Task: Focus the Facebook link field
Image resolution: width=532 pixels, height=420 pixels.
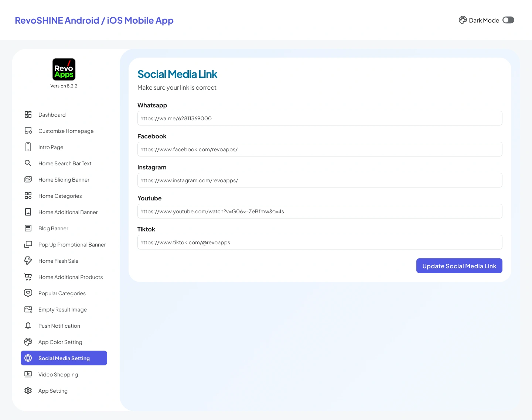Action: (320, 149)
